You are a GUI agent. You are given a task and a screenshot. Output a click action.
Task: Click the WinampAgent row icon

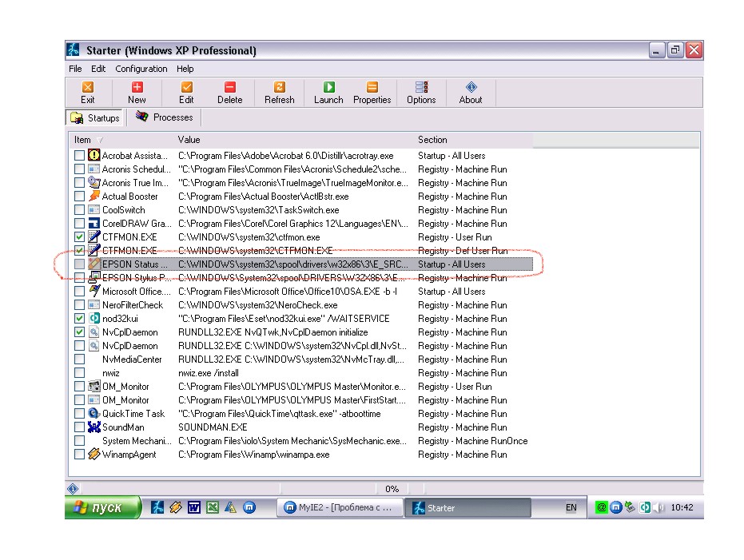coord(94,455)
